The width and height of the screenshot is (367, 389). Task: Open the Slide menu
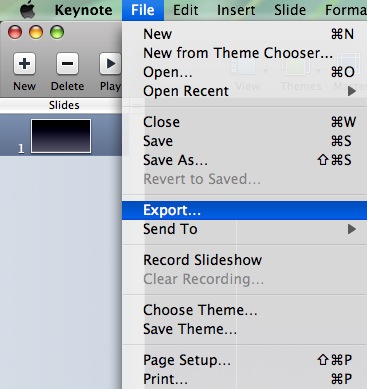tap(290, 10)
